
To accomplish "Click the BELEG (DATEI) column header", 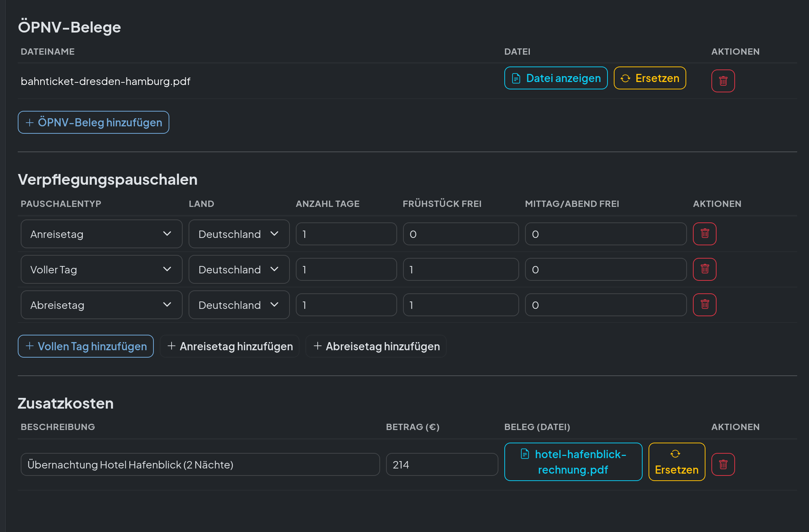I will click(537, 427).
